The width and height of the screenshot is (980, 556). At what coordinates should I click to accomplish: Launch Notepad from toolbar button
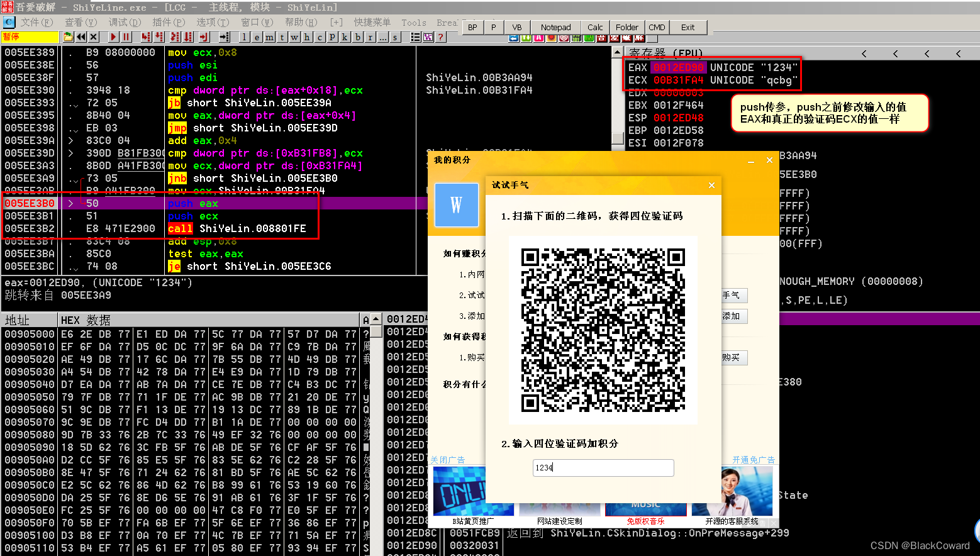tap(555, 27)
